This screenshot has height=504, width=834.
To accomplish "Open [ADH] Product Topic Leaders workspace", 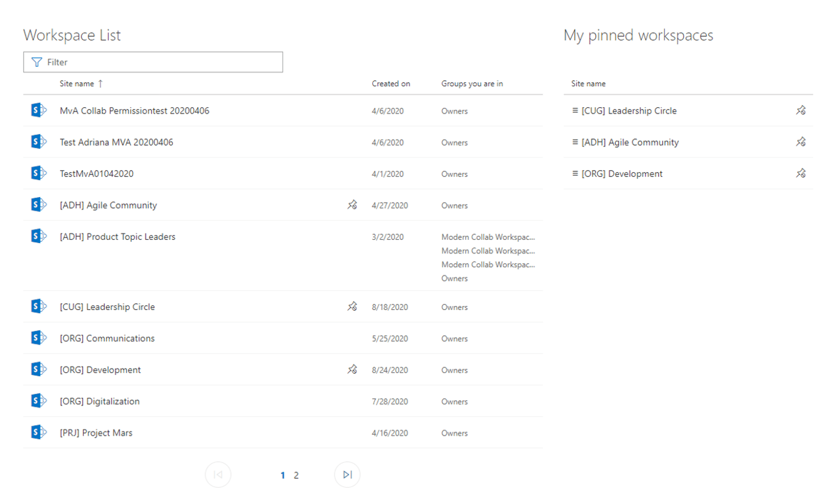I will [x=117, y=237].
